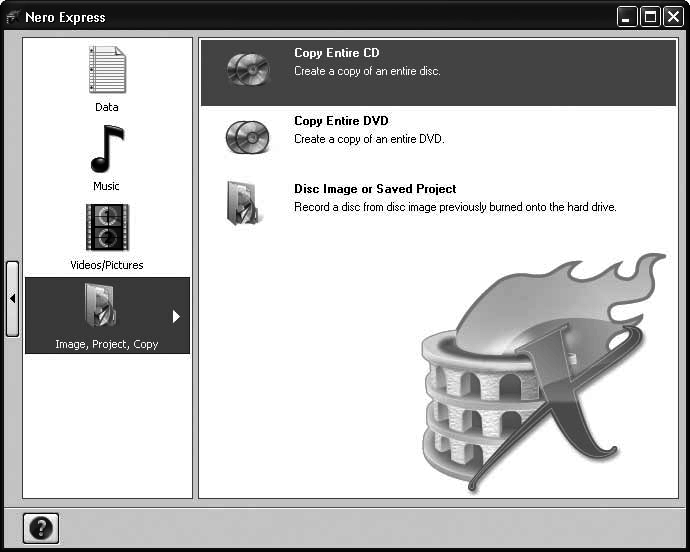Toggle the left-edge panel collapse handle
Viewport: 690px width, 552px height.
12,298
